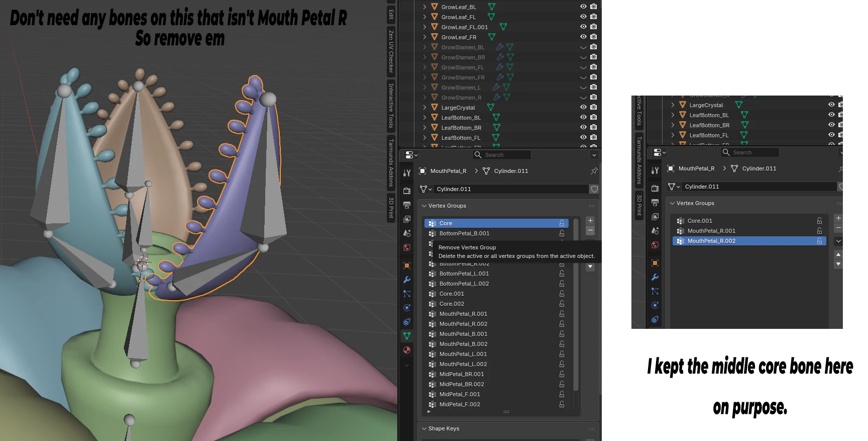Show GrowStamen_BL using its eye icon
Viewport: 868px width, 441px height.
pyautogui.click(x=583, y=47)
